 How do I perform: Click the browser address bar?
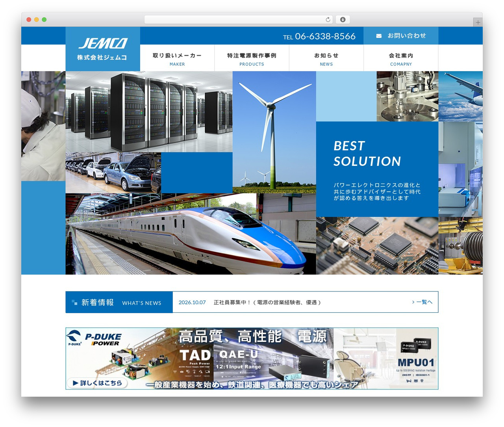(239, 20)
